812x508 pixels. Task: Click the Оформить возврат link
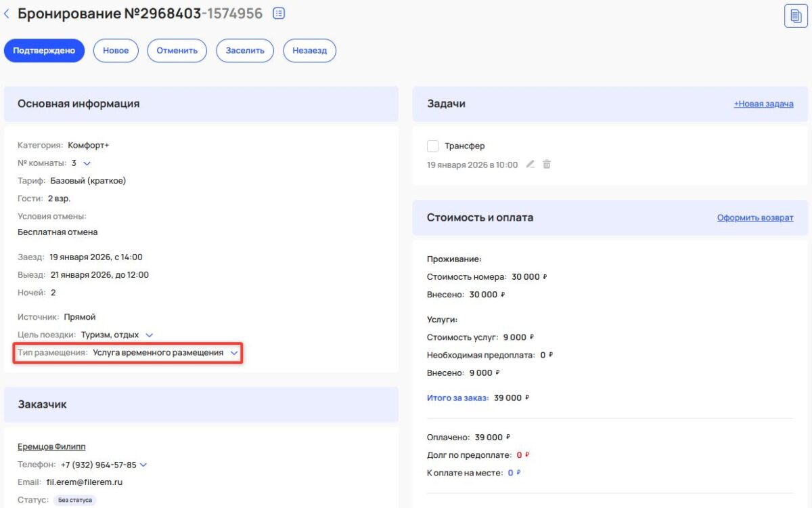tap(756, 217)
